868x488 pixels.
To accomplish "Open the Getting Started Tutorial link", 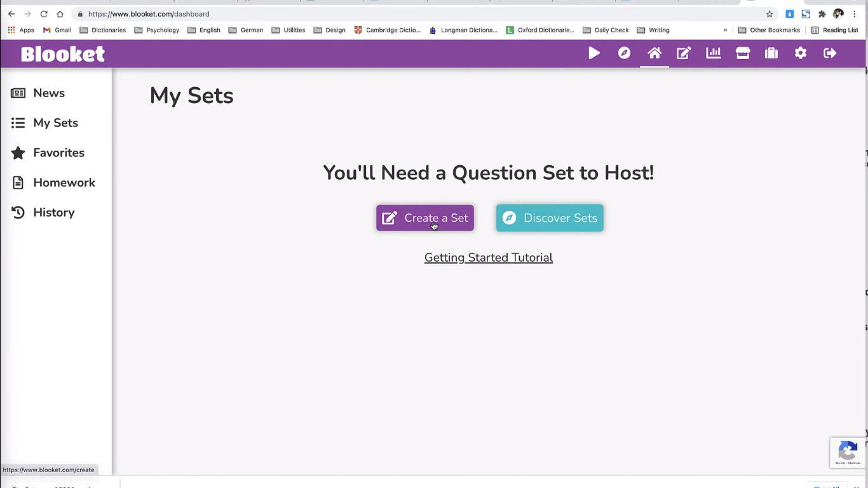I will pos(489,257).
